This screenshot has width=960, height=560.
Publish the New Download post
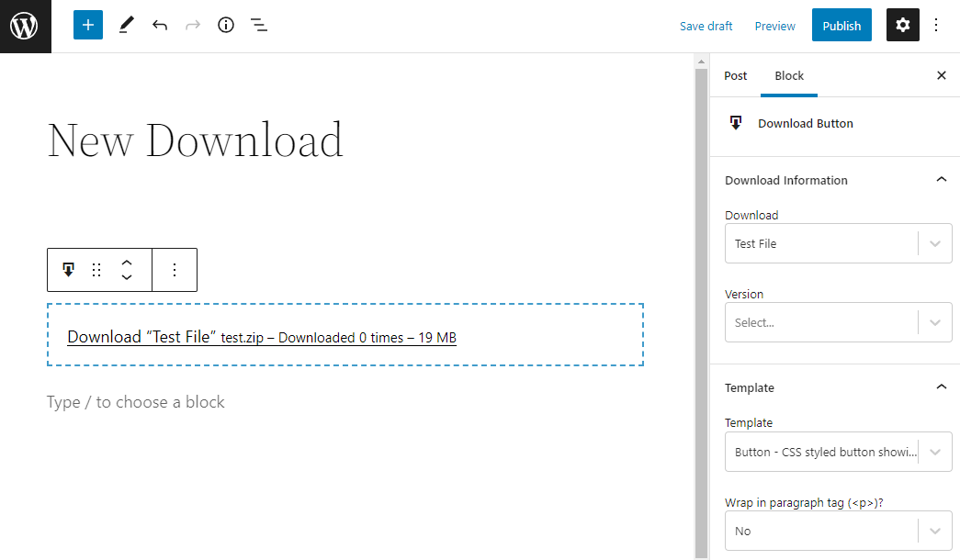pos(841,25)
